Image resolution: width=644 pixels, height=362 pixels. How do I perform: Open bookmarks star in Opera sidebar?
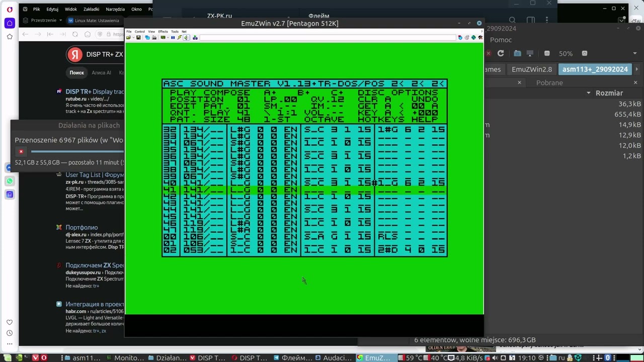(x=10, y=37)
